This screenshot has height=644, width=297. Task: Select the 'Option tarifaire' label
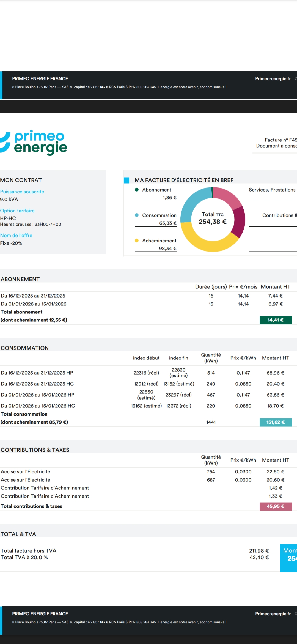click(x=17, y=211)
